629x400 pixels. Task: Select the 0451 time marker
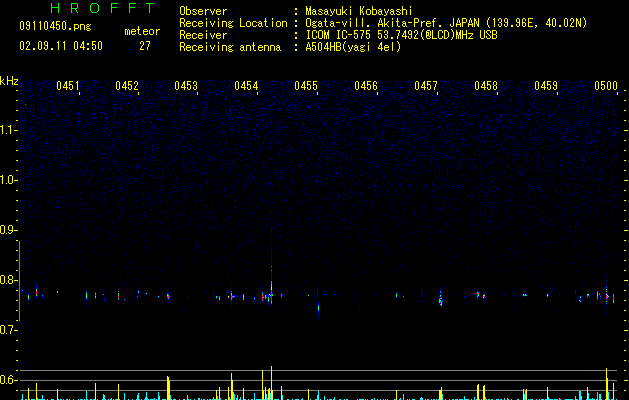[68, 86]
